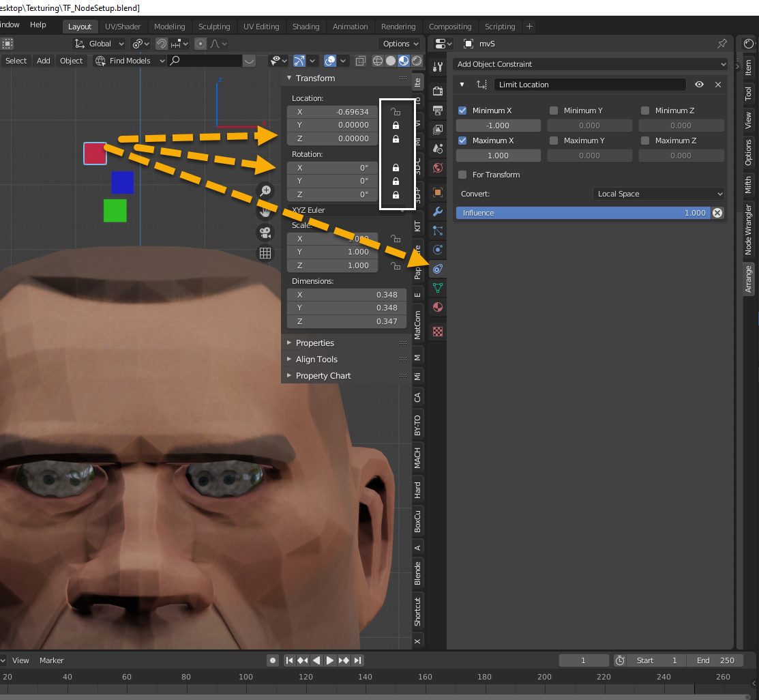759x700 pixels.
Task: Switch to the UV Editing workspace tab
Action: pyautogui.click(x=261, y=27)
